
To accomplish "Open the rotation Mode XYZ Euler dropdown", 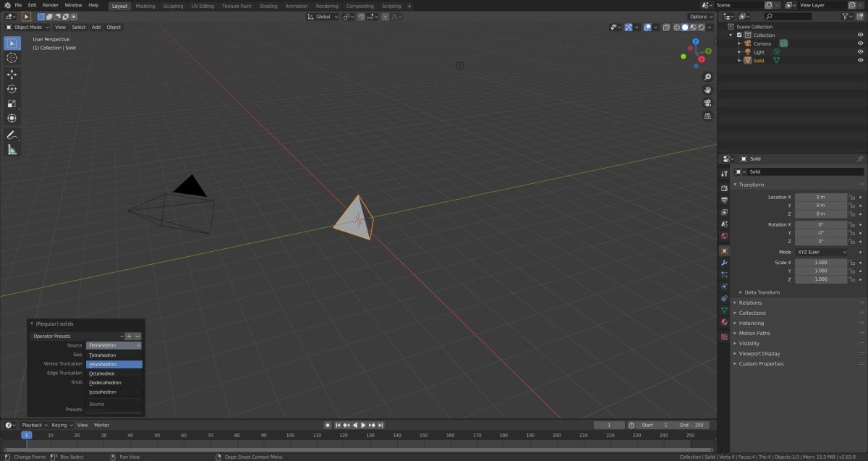I will coord(820,252).
